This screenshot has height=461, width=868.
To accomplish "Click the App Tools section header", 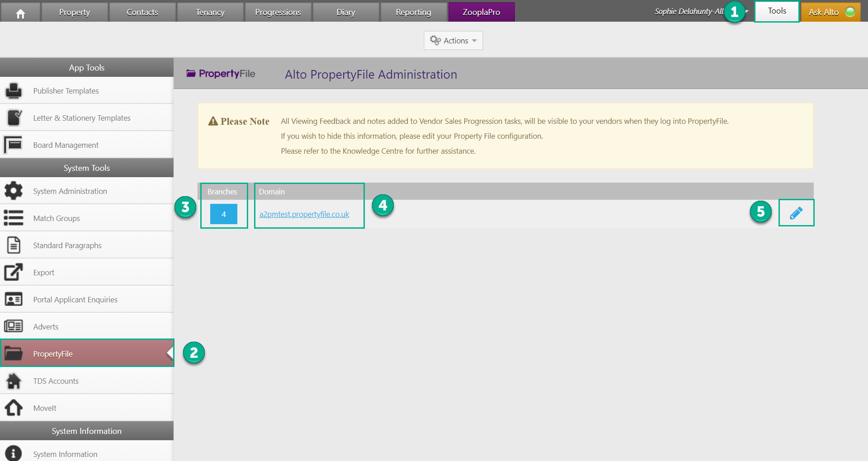I will click(x=87, y=67).
